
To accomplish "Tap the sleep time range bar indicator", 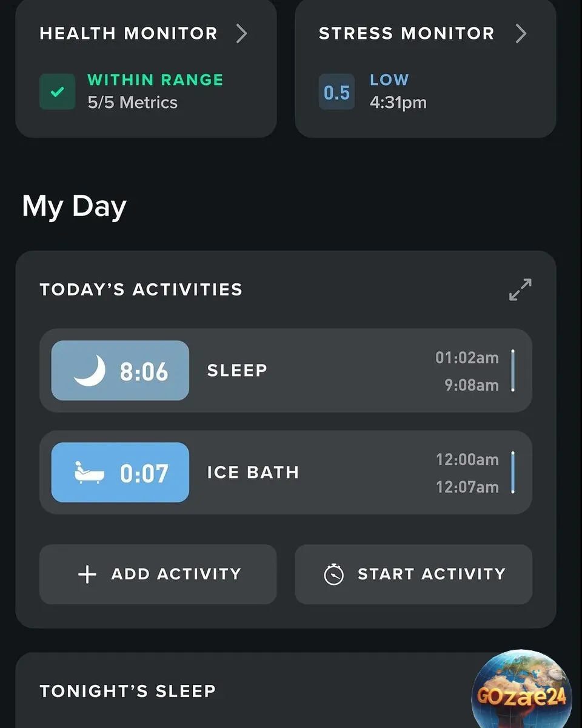I will pyautogui.click(x=513, y=371).
